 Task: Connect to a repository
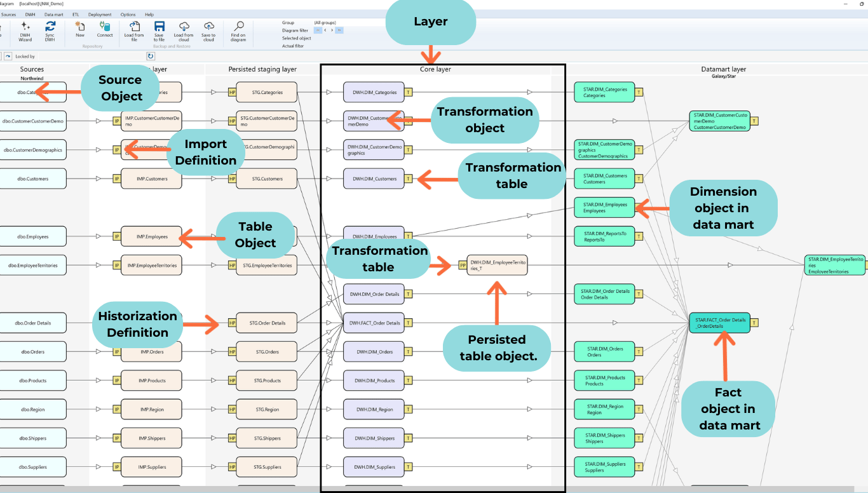coord(105,29)
